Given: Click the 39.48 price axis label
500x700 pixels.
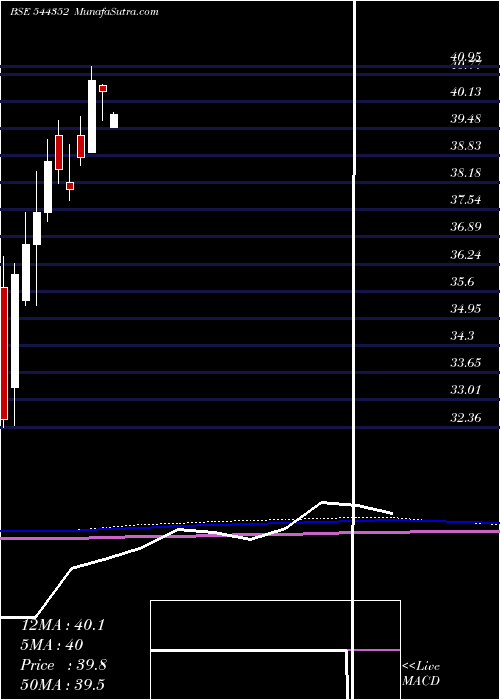Looking at the screenshot, I should coord(466,119).
